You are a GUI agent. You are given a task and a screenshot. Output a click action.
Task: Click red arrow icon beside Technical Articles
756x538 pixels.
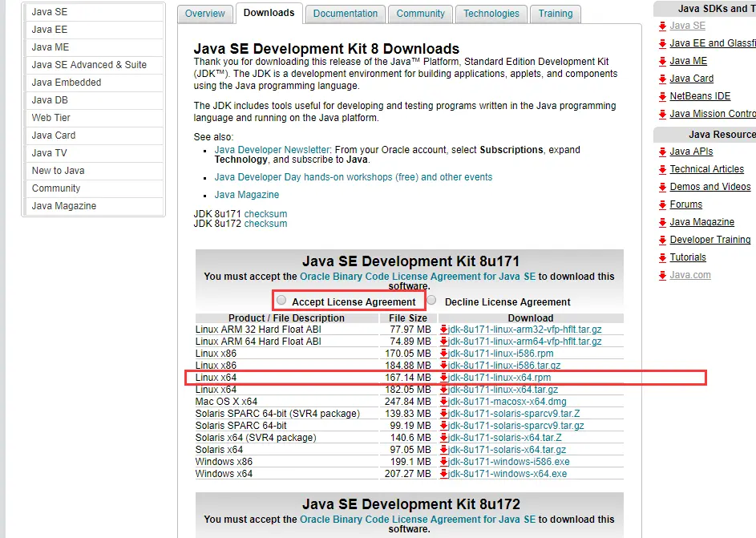pos(662,170)
